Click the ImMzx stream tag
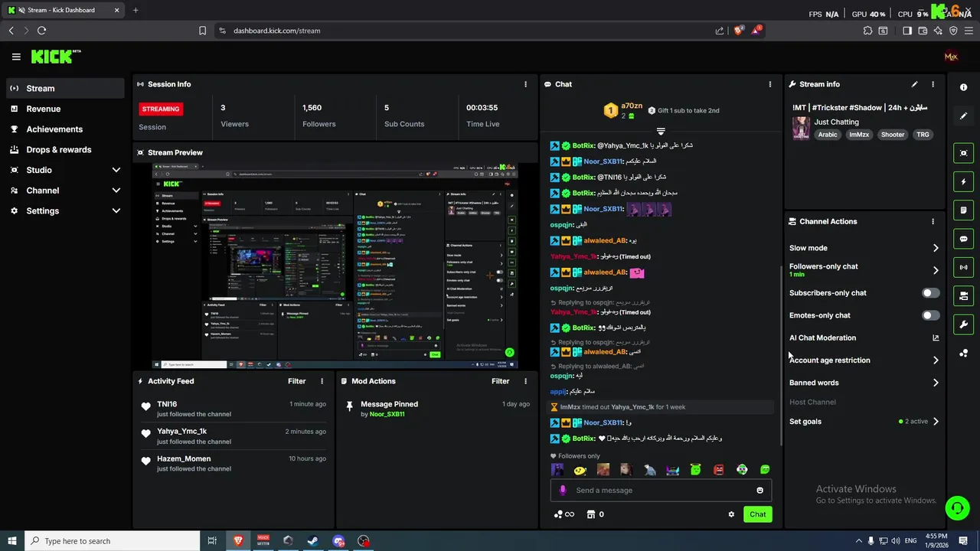980x551 pixels. 859,135
